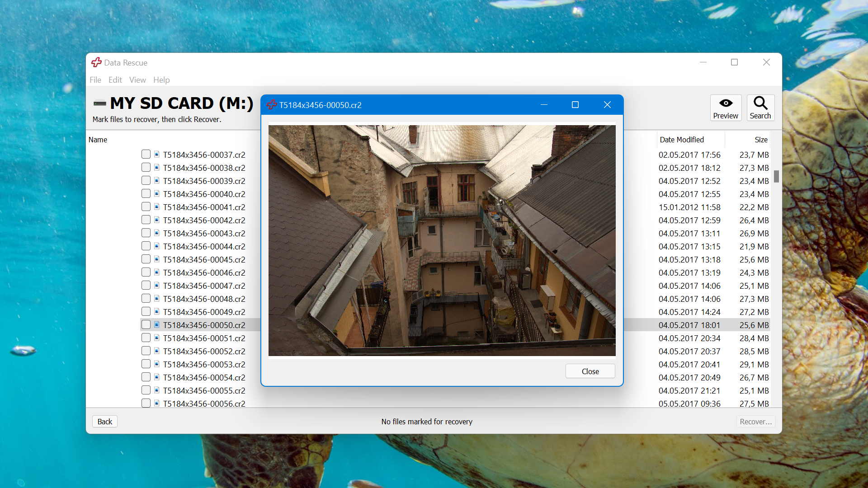The height and width of the screenshot is (488, 868).
Task: Tick the checkbox for T5184x3456-00043.cr2
Action: (x=146, y=233)
